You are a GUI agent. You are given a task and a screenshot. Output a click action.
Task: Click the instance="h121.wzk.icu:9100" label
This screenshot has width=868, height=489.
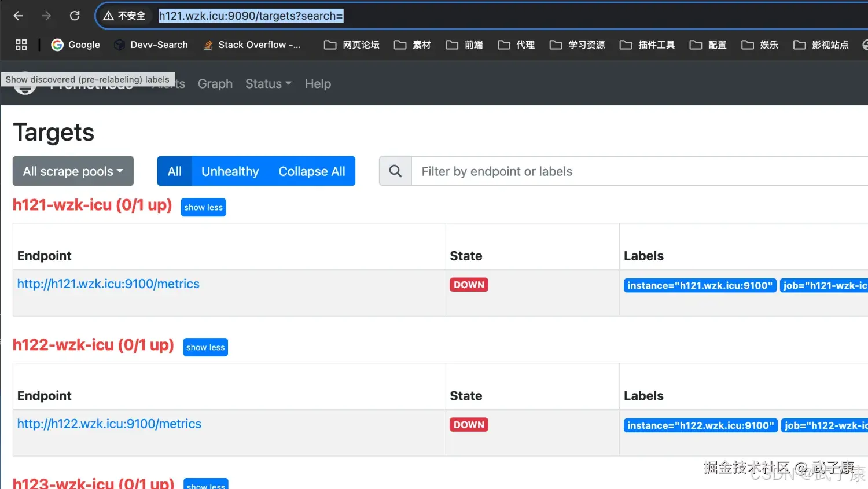click(x=700, y=285)
